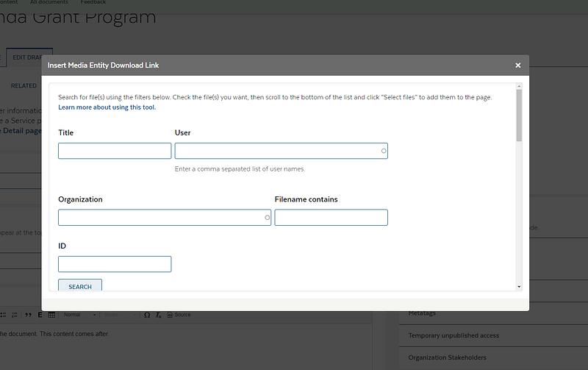This screenshot has height=370, width=588.
Task: Click the E embed icon in editor toolbar
Action: tap(40, 315)
